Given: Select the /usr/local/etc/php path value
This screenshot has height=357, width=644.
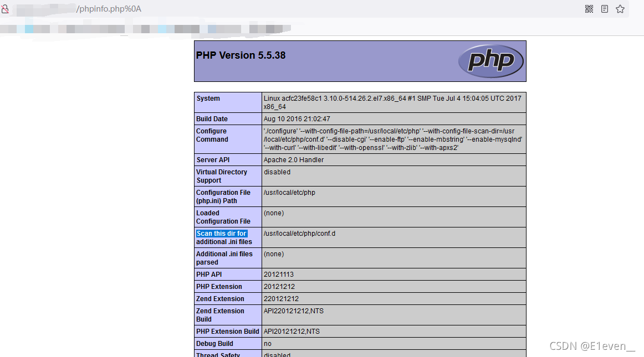Looking at the screenshot, I should tap(289, 193).
